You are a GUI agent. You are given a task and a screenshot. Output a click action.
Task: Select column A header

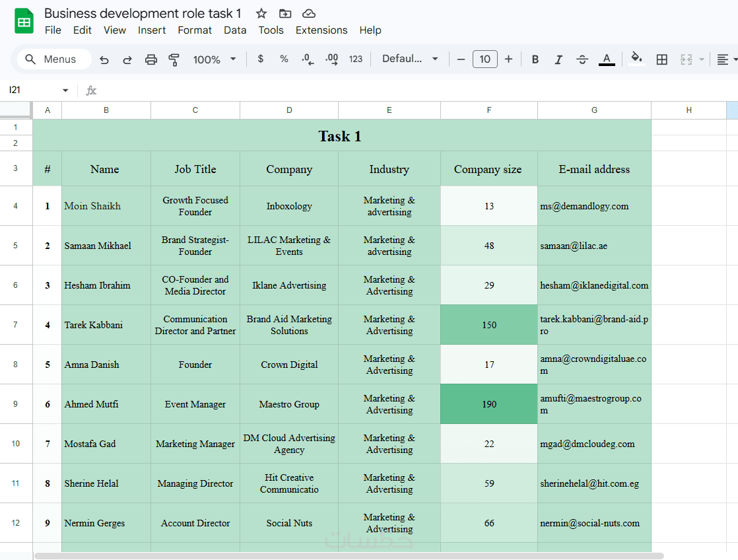click(x=47, y=110)
